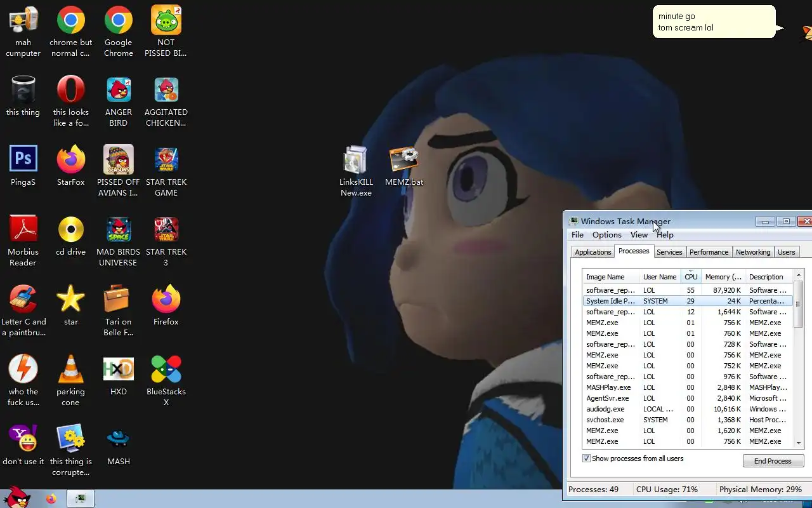Viewport: 812px width, 508px height.
Task: Open the Help menu in Task Manager
Action: (x=665, y=235)
